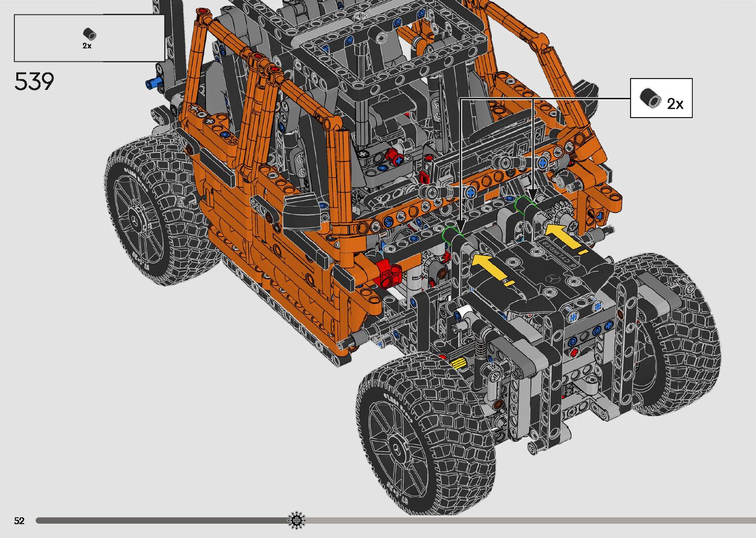Click the right yellow arrow near the gear
Image resolution: width=756 pixels, height=538 pixels.
point(562,236)
